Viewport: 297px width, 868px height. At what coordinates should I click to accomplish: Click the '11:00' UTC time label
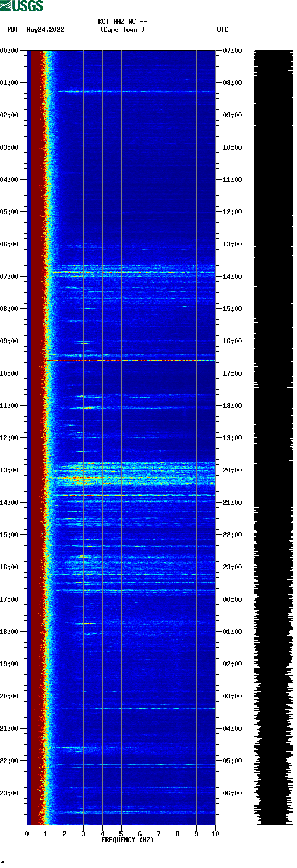click(x=232, y=180)
